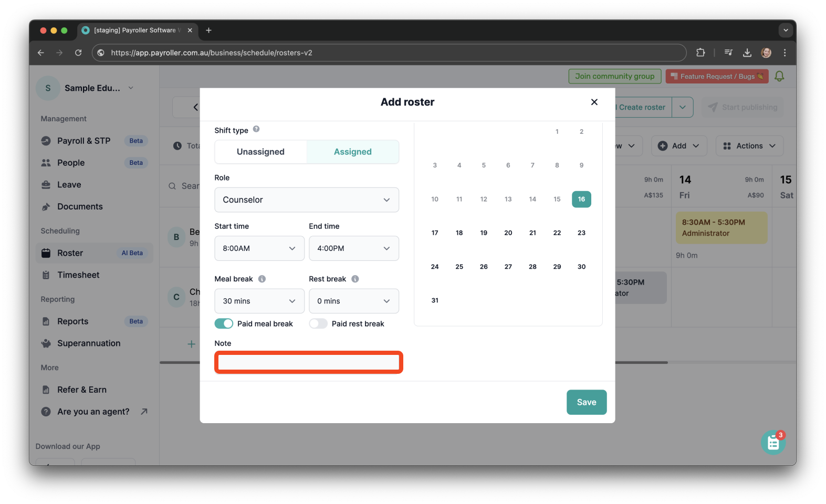The width and height of the screenshot is (826, 504).
Task: Close the Payroller Software browser tab
Action: click(190, 30)
